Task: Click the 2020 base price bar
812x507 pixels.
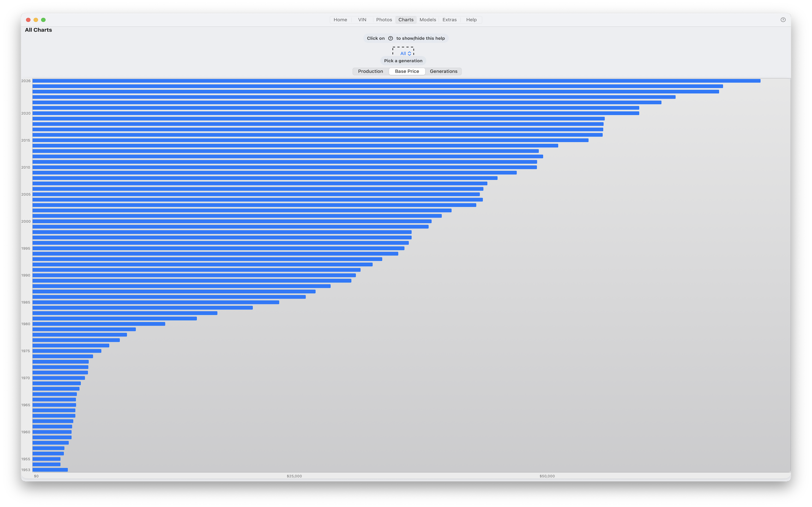Action: pyautogui.click(x=336, y=113)
